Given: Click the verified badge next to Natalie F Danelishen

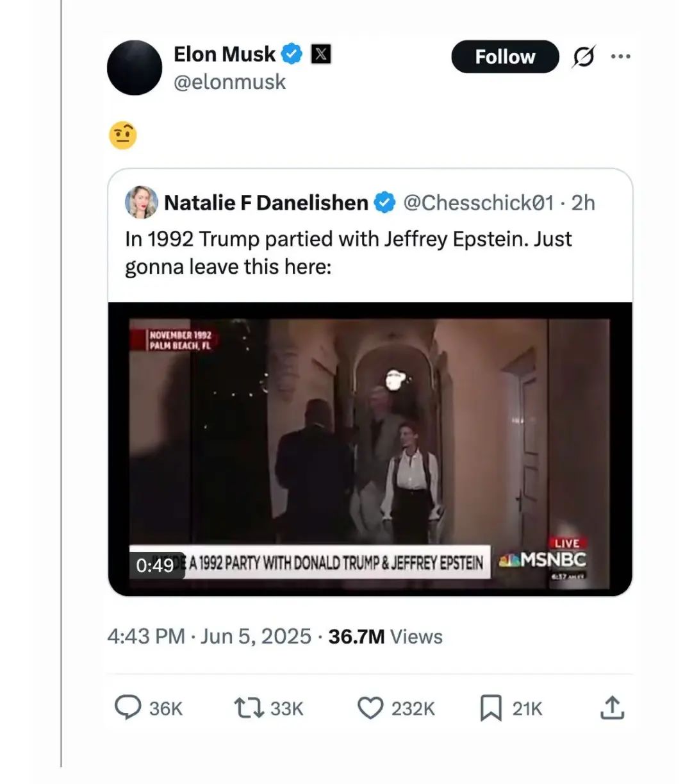Looking at the screenshot, I should (384, 203).
